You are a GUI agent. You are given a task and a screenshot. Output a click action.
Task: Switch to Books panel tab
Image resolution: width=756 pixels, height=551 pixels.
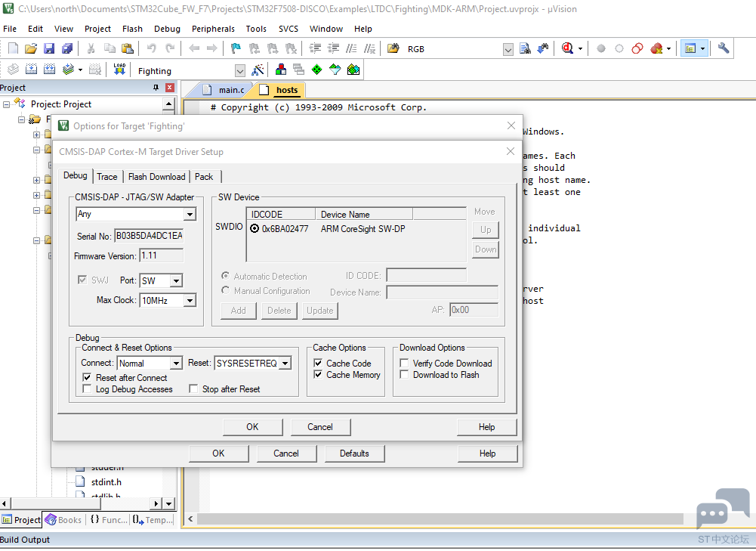[63, 520]
